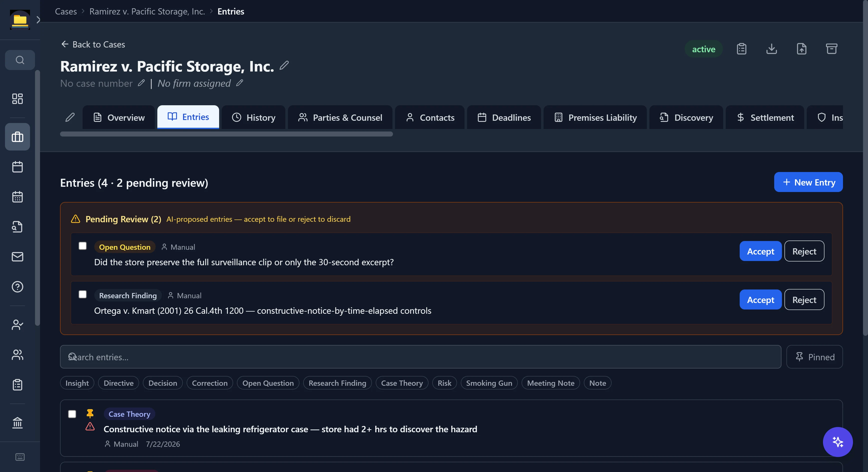Click the pin icon on Case Theory entry

[90, 413]
